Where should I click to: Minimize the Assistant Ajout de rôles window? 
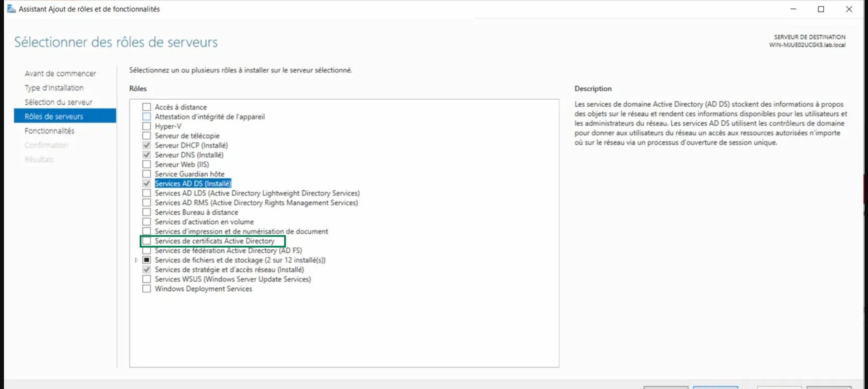[793, 9]
